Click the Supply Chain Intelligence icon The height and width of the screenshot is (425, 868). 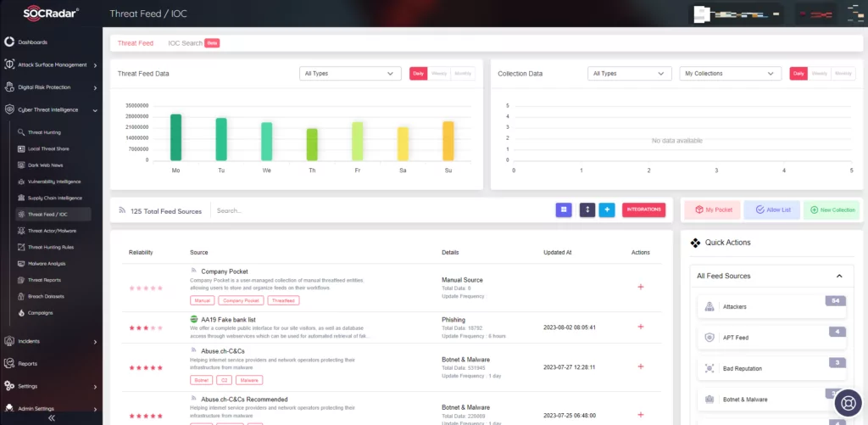[x=21, y=198]
